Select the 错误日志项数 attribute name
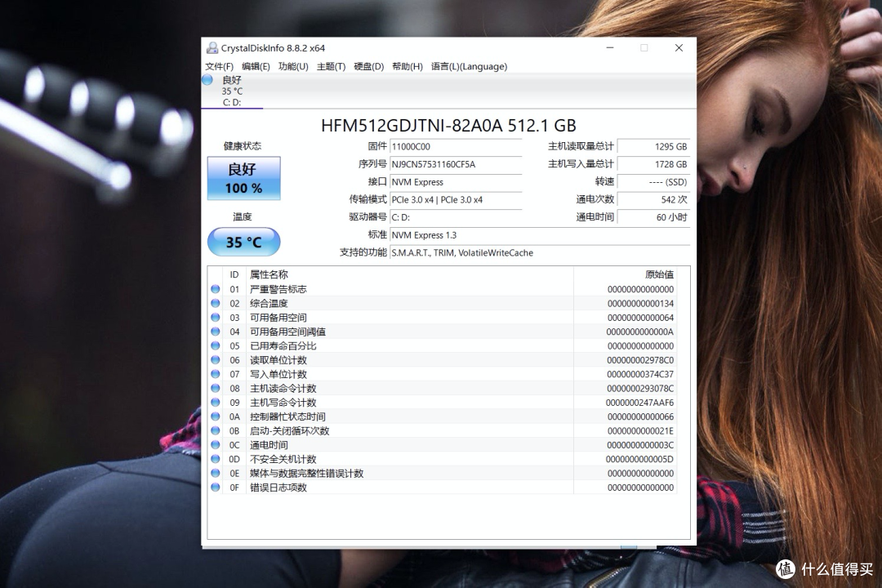Image resolution: width=882 pixels, height=588 pixels. (x=278, y=488)
